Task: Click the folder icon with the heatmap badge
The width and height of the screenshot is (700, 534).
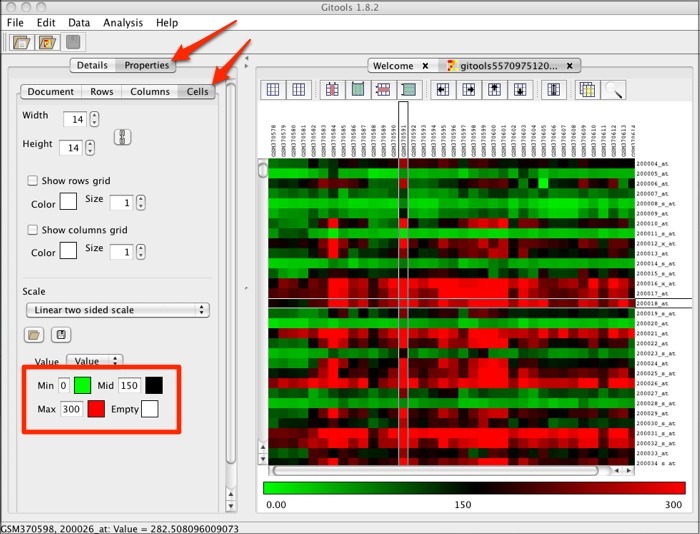Action: click(47, 42)
